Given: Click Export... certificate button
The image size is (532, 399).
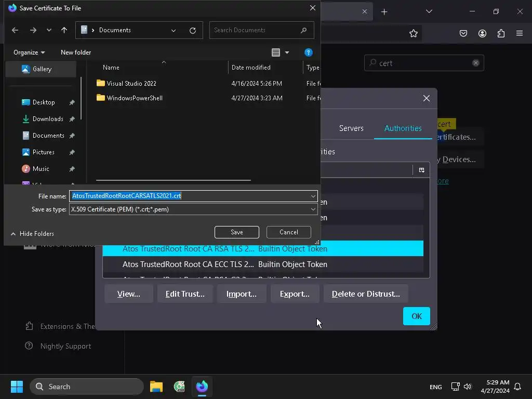Looking at the screenshot, I should click(295, 294).
